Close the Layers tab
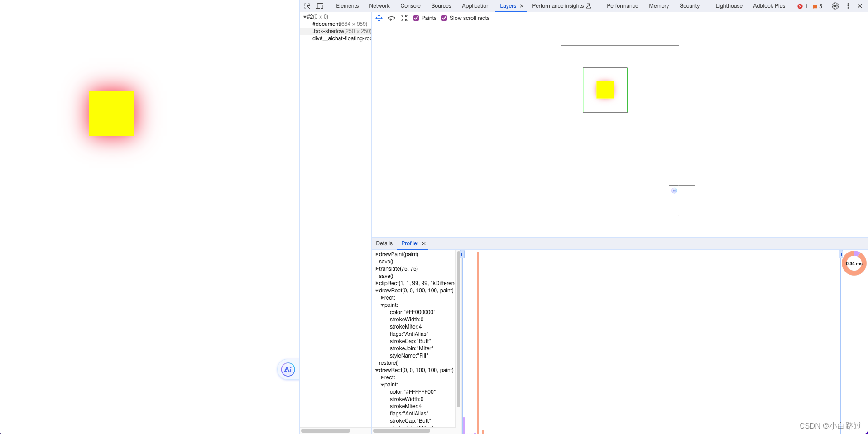This screenshot has height=434, width=868. tap(522, 6)
